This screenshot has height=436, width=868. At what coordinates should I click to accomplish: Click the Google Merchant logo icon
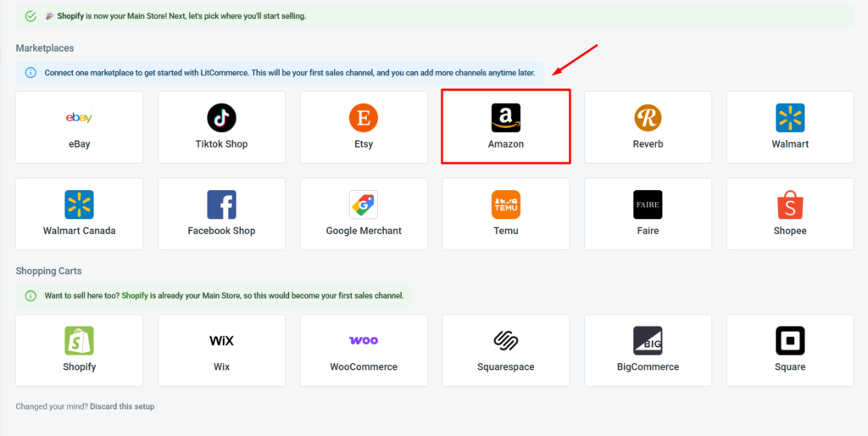click(364, 204)
